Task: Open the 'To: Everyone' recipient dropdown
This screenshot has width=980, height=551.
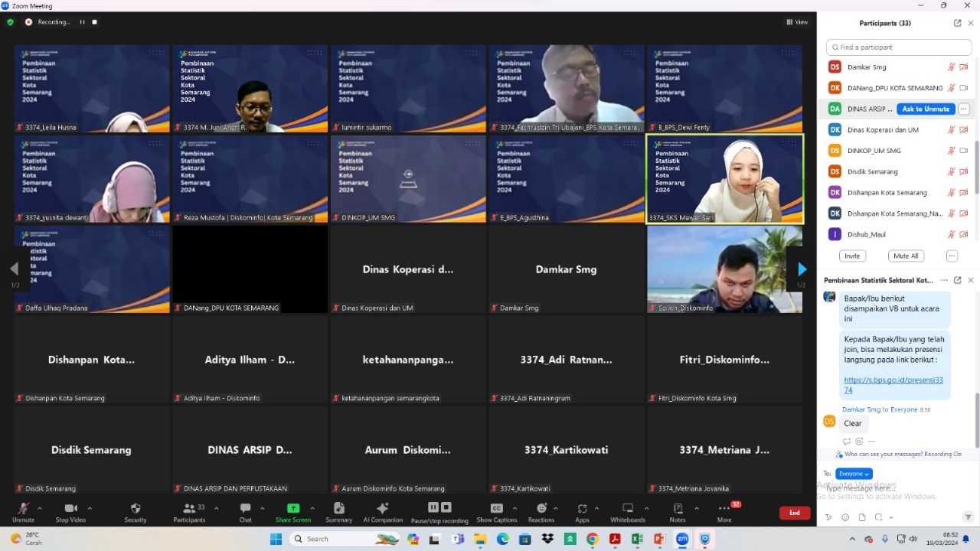Action: pyautogui.click(x=854, y=474)
